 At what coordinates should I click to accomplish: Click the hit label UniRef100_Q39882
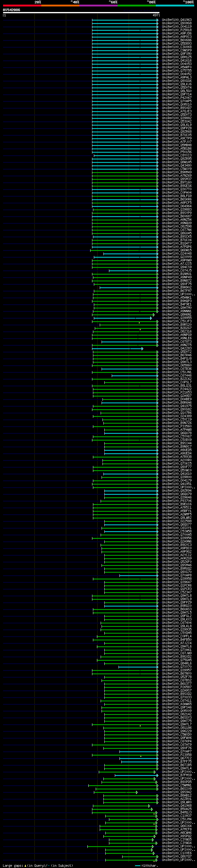177,118
